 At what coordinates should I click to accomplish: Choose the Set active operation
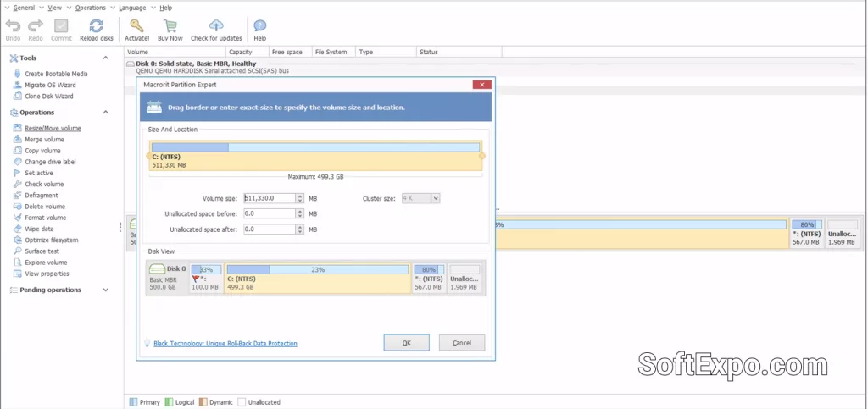pos(39,173)
